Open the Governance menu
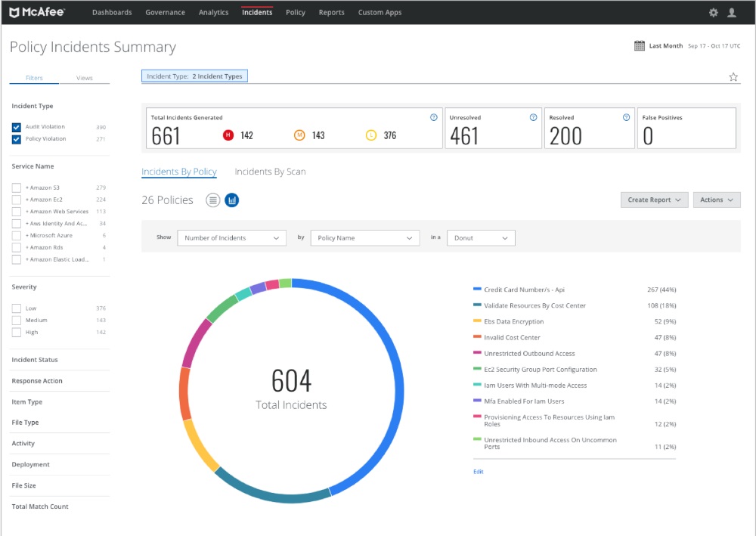The image size is (756, 536). click(165, 12)
